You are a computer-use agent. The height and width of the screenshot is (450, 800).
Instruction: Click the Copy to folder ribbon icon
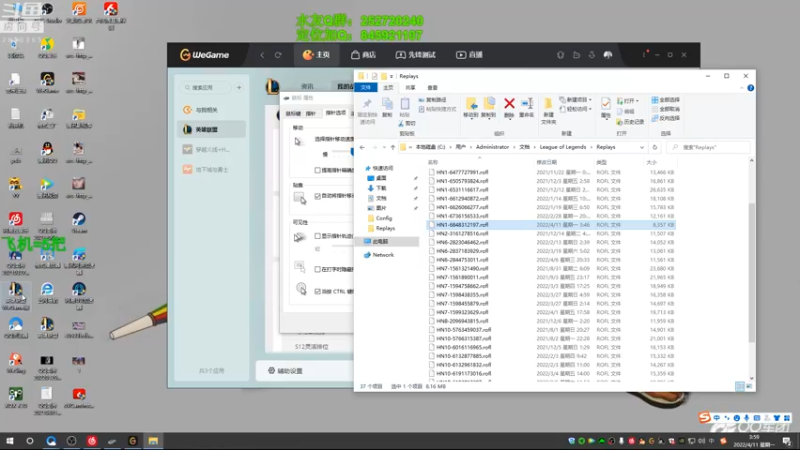click(x=489, y=104)
